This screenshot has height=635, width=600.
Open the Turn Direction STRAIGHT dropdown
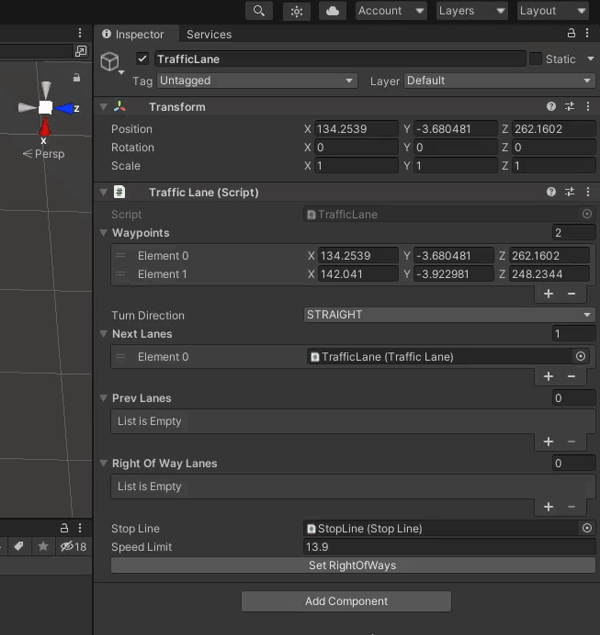[x=449, y=315]
